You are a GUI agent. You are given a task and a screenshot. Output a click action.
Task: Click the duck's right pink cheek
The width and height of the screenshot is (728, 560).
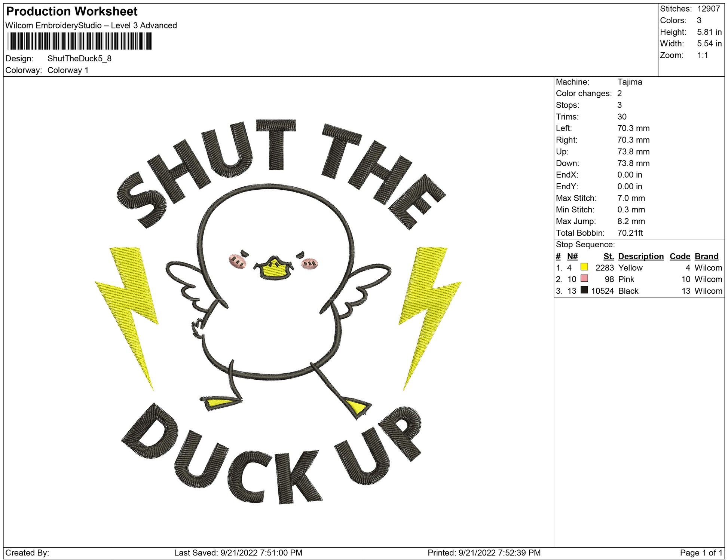coord(310,264)
